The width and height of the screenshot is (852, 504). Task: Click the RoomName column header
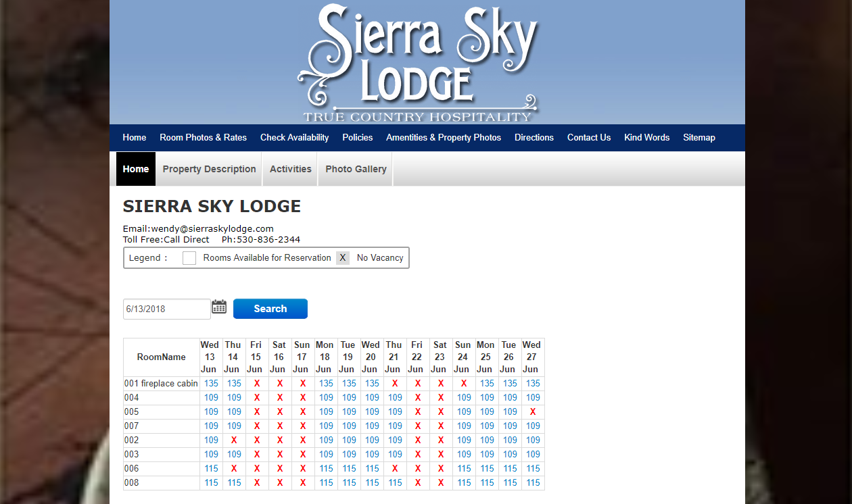pyautogui.click(x=162, y=357)
